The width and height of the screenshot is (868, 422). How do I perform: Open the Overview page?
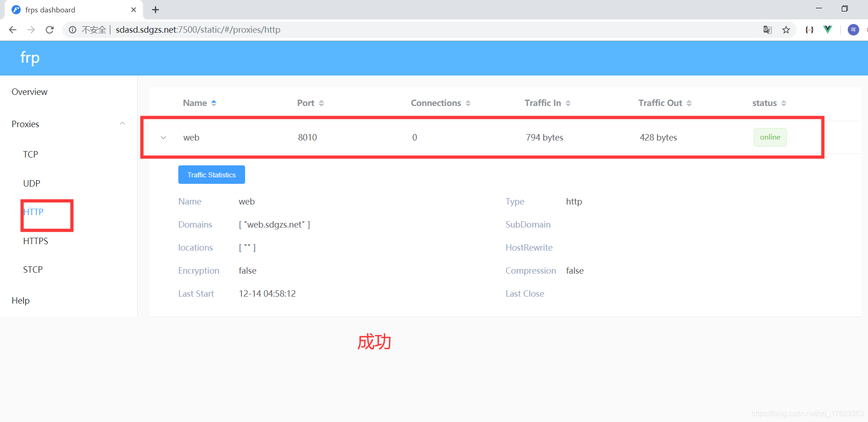click(29, 92)
